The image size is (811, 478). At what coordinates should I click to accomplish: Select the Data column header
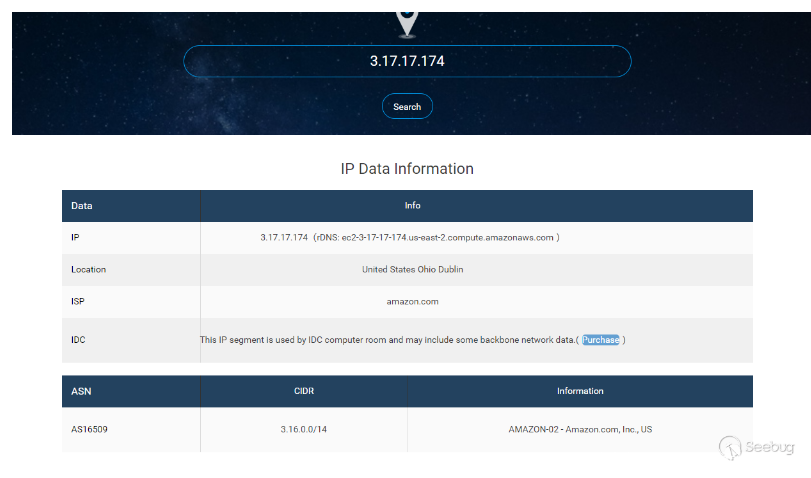[82, 206]
